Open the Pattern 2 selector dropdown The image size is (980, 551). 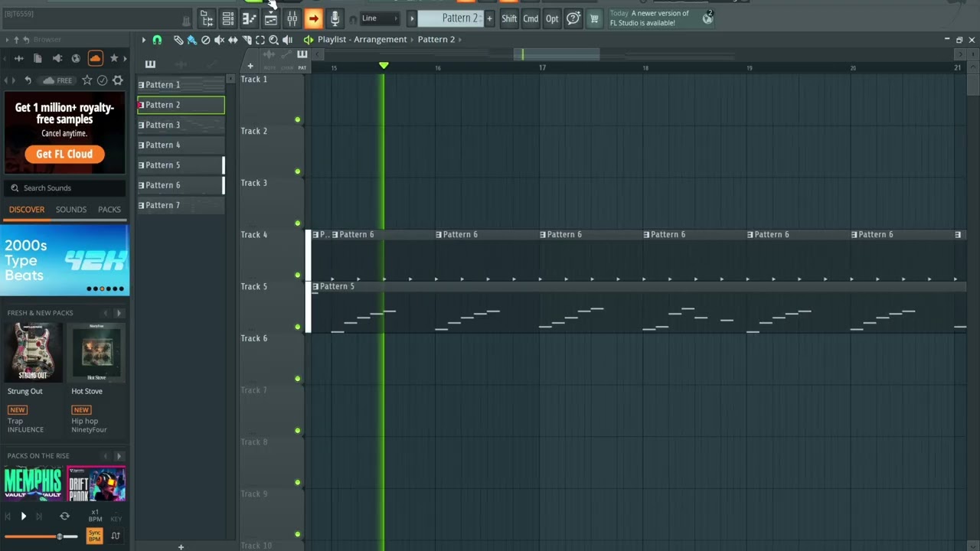(450, 18)
